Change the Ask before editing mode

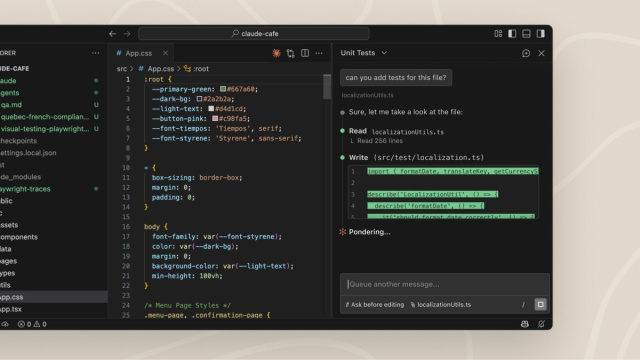coord(375,305)
